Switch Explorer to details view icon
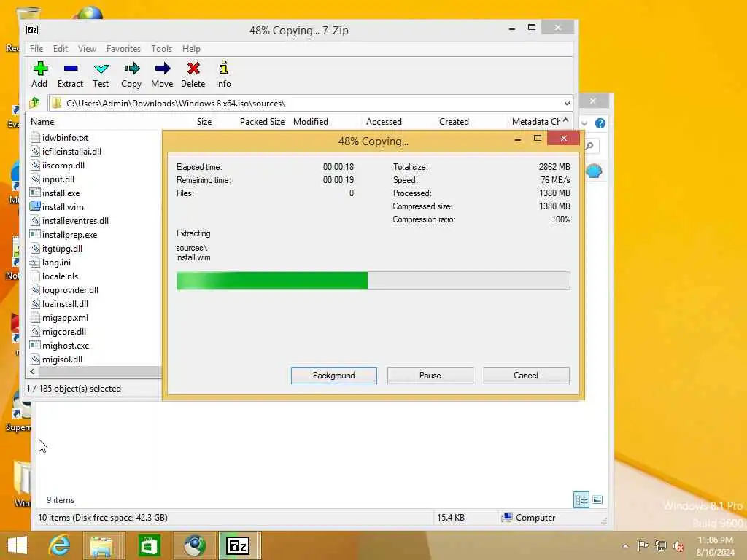Image resolution: width=747 pixels, height=560 pixels. click(581, 500)
